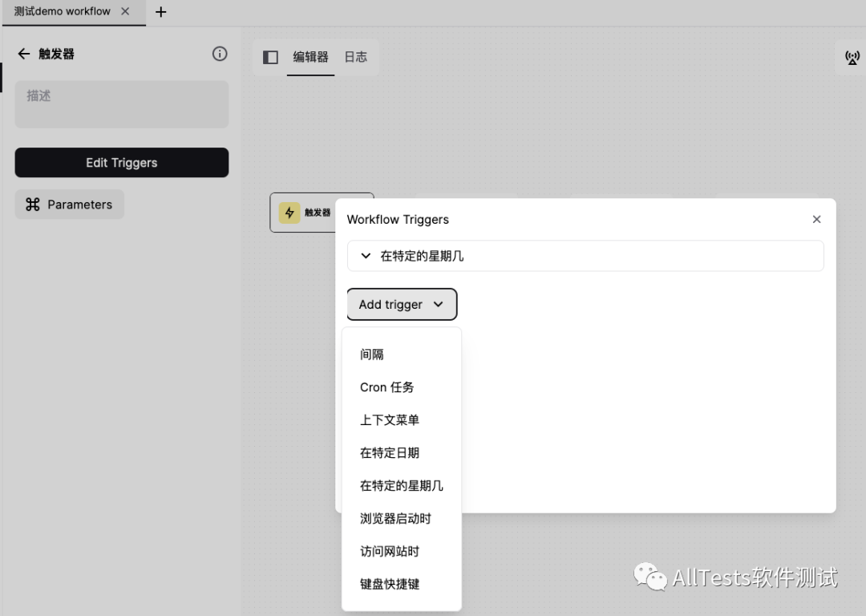The height and width of the screenshot is (616, 866).
Task: Switch to the 日志 tab
Action: [x=355, y=57]
